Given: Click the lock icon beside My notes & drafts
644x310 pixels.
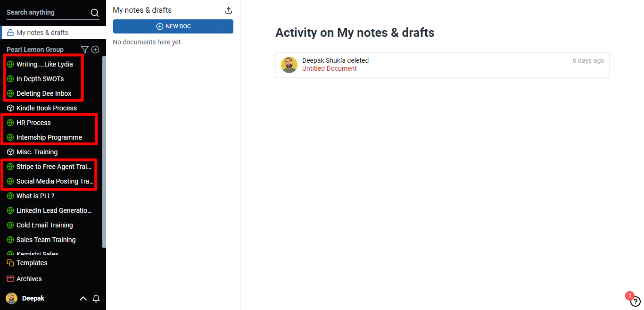Looking at the screenshot, I should coord(10,33).
